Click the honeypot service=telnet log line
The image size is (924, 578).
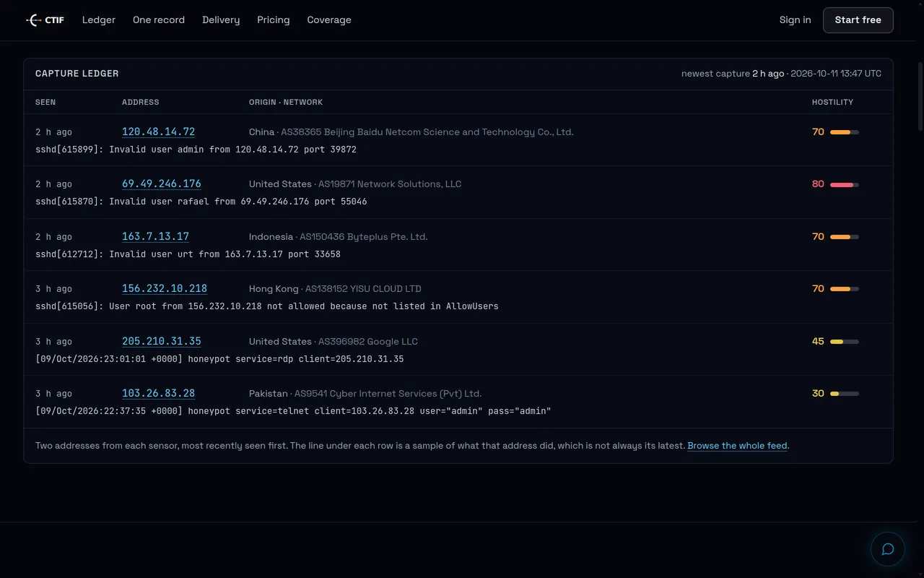pyautogui.click(x=293, y=411)
